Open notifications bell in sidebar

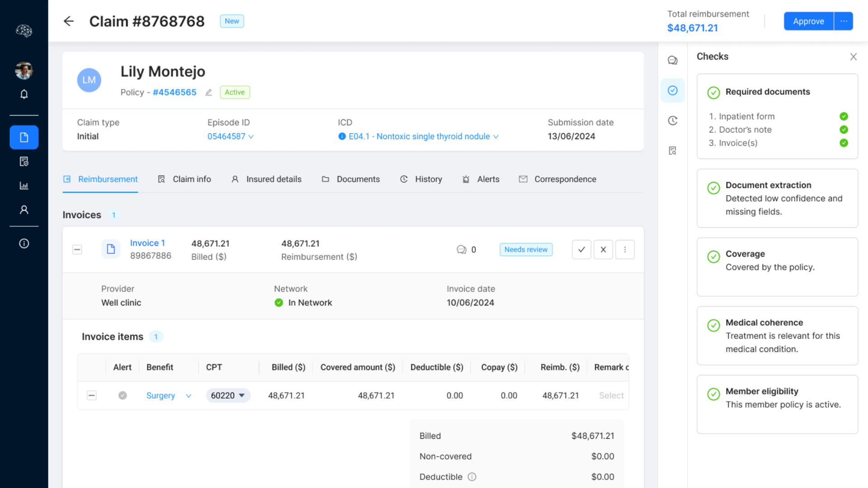point(24,94)
